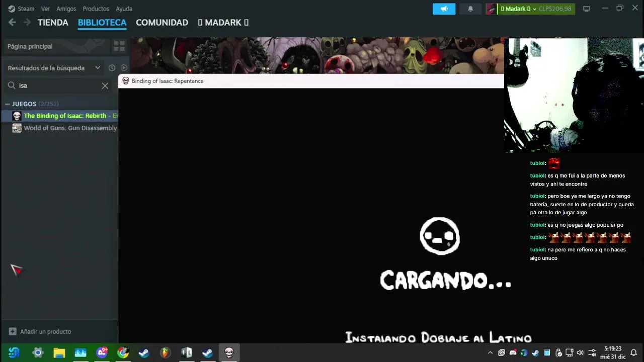Click the Isaac icon in the Repentance title bar
Screen dimensions: 644x362
pos(126,81)
